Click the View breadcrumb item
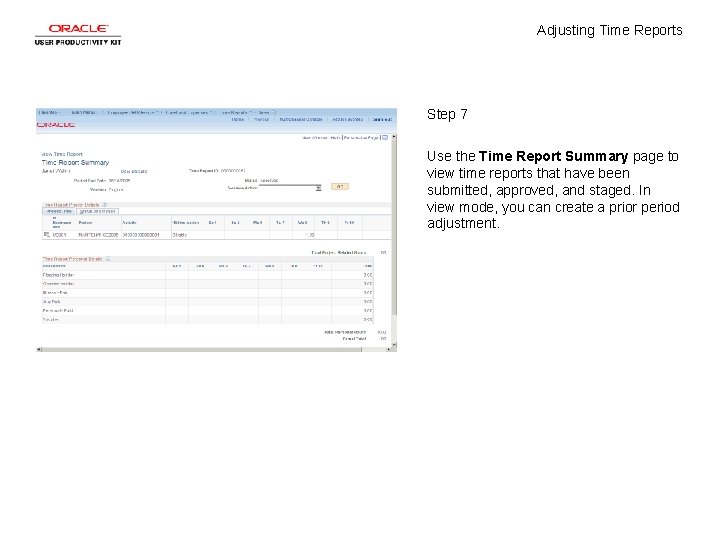 point(264,112)
